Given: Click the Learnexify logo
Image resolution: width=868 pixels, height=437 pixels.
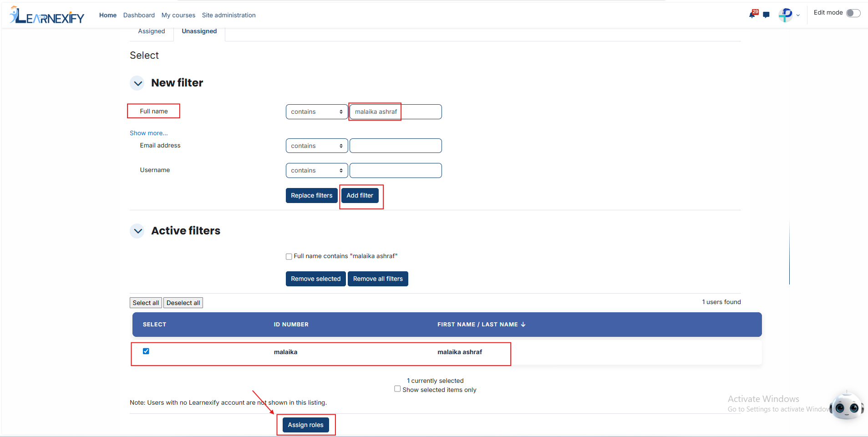Looking at the screenshot, I should (x=47, y=15).
